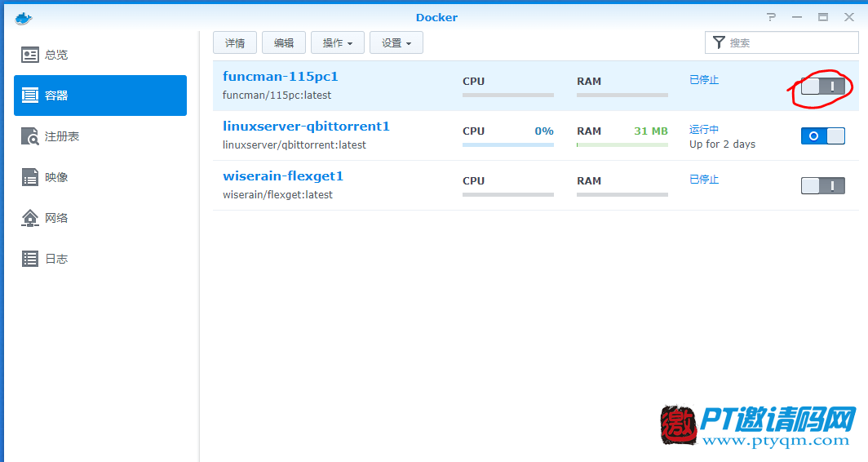Click the 容器 container list icon
The width and height of the screenshot is (868, 462).
pyautogui.click(x=30, y=96)
